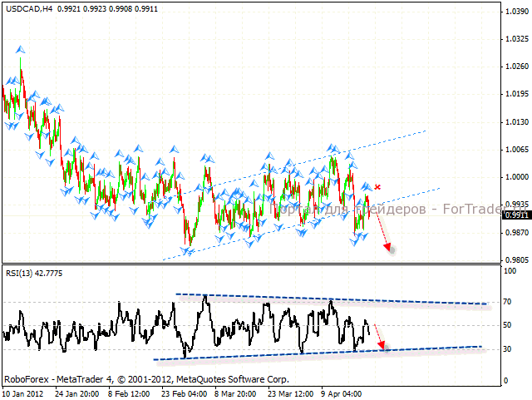Viewport: 532px width, 400px height.
Task: Click the red arrowhead in the RSI panel
Action: tap(382, 344)
